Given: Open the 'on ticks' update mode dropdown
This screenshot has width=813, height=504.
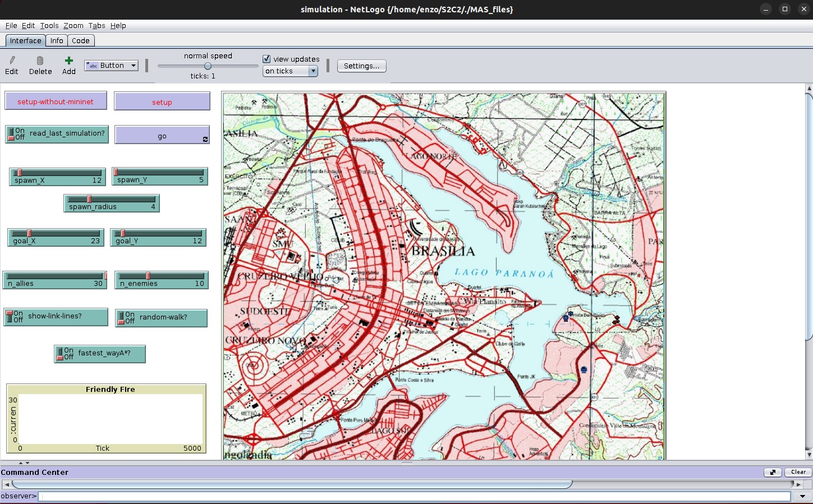Looking at the screenshot, I should [x=290, y=71].
